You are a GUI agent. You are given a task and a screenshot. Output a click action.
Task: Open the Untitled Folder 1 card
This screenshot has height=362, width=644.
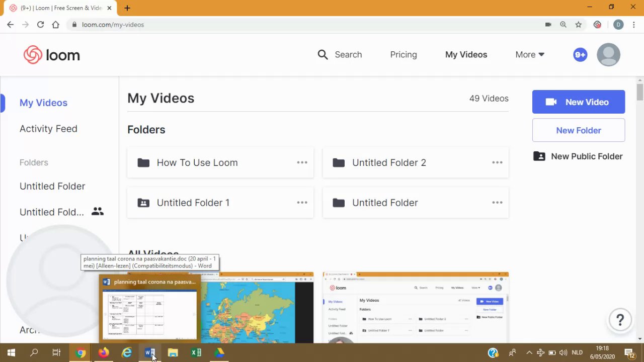point(220,203)
